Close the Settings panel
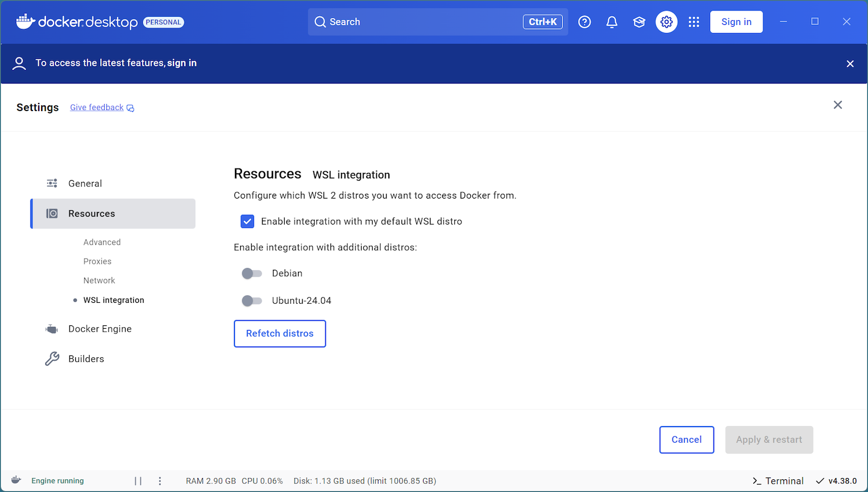Viewport: 868px width, 492px height. (837, 105)
